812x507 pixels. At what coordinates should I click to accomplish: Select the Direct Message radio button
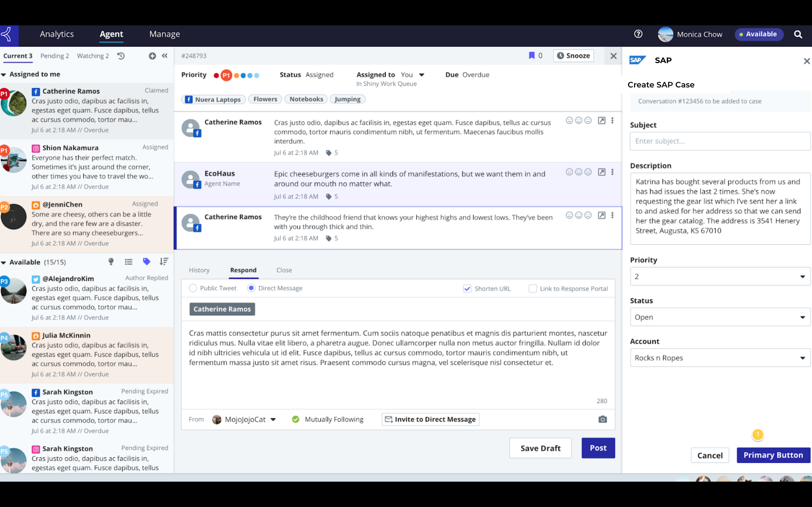(x=251, y=288)
